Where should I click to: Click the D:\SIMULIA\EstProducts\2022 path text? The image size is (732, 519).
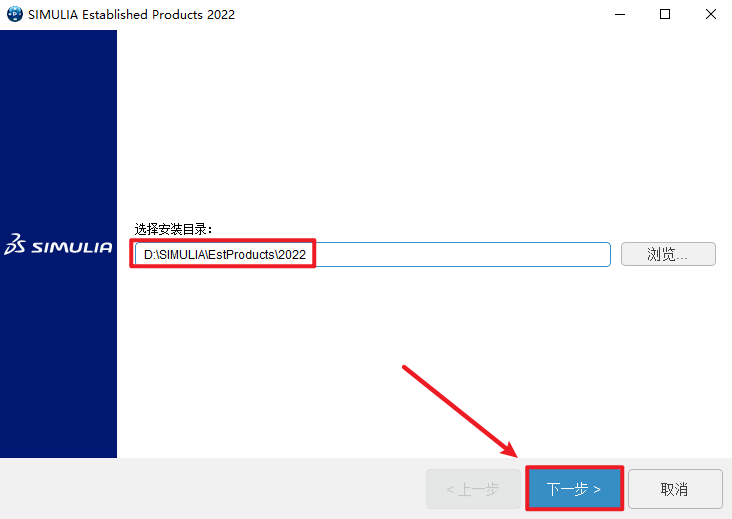(225, 254)
